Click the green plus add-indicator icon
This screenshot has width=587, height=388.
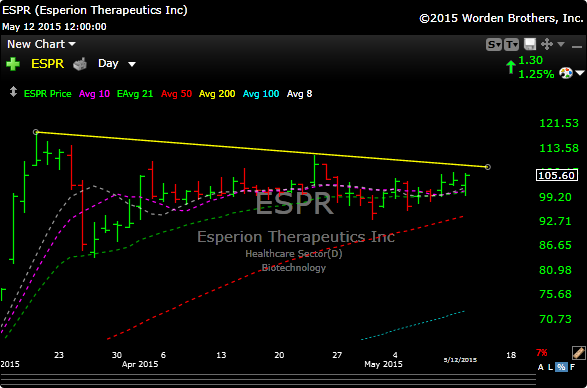[x=13, y=64]
